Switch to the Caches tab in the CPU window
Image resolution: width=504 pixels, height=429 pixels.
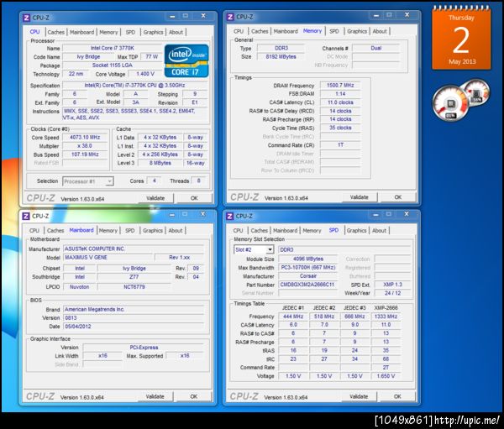(56, 32)
